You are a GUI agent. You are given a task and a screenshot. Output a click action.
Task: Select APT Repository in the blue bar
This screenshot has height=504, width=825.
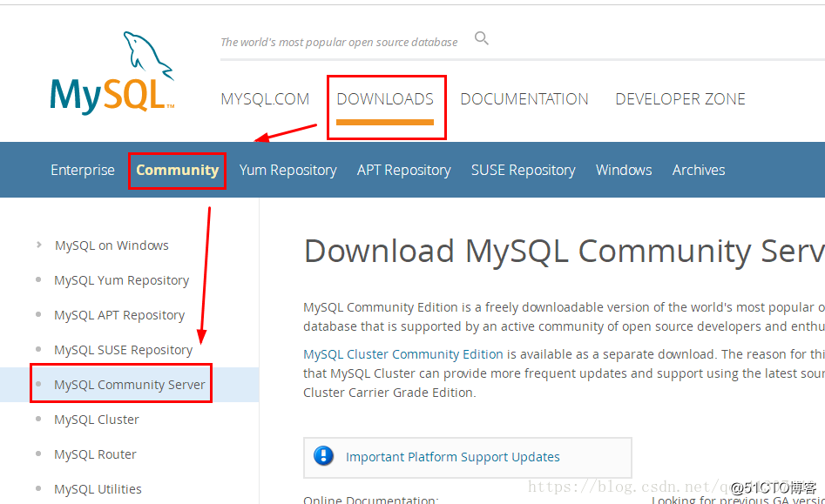[x=403, y=171]
